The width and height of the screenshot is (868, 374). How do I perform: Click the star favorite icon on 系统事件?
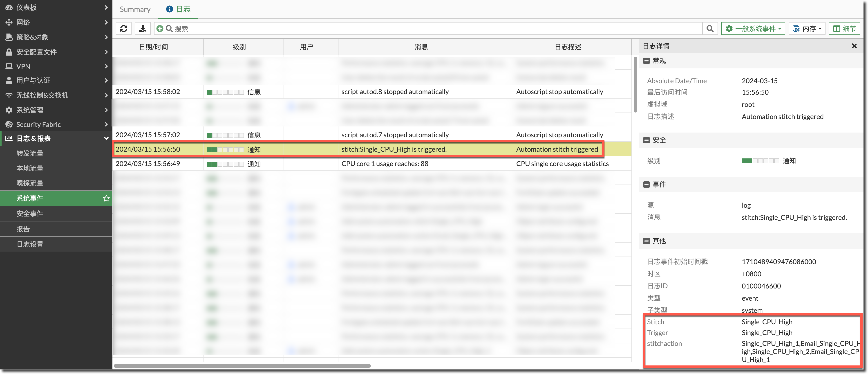point(106,198)
